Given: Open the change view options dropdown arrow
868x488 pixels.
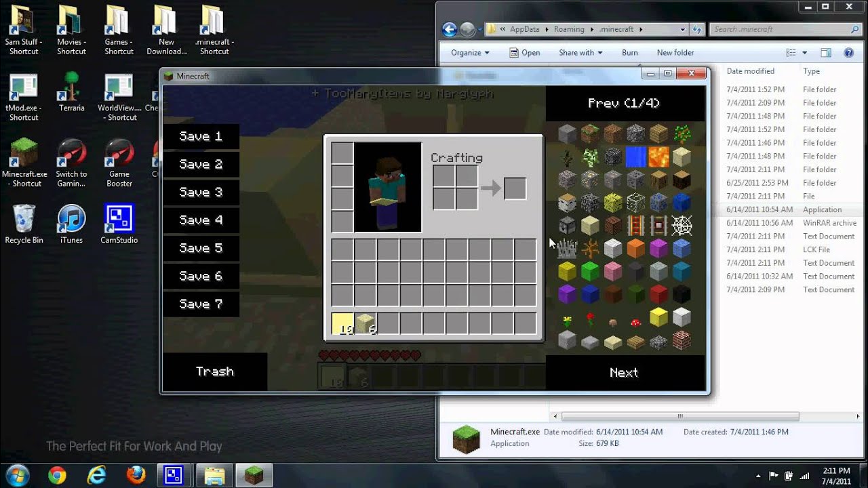Looking at the screenshot, I should click(805, 53).
